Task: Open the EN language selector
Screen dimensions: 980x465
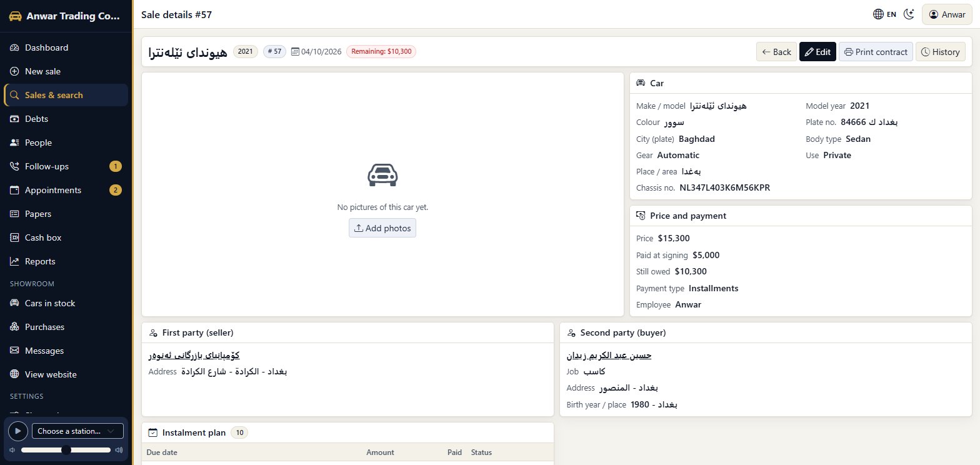Action: (884, 14)
